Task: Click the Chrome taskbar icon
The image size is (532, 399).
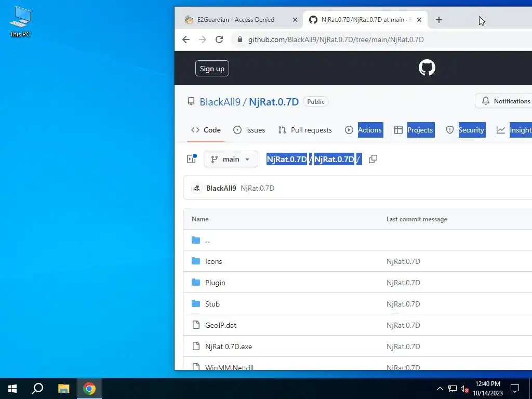Action: pos(89,389)
